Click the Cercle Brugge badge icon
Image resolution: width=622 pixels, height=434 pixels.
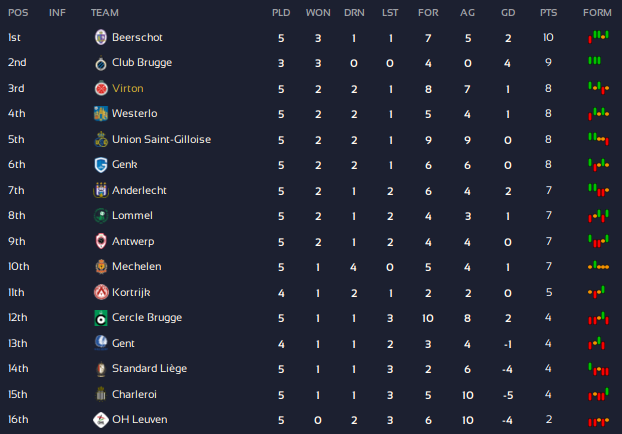coord(101,318)
